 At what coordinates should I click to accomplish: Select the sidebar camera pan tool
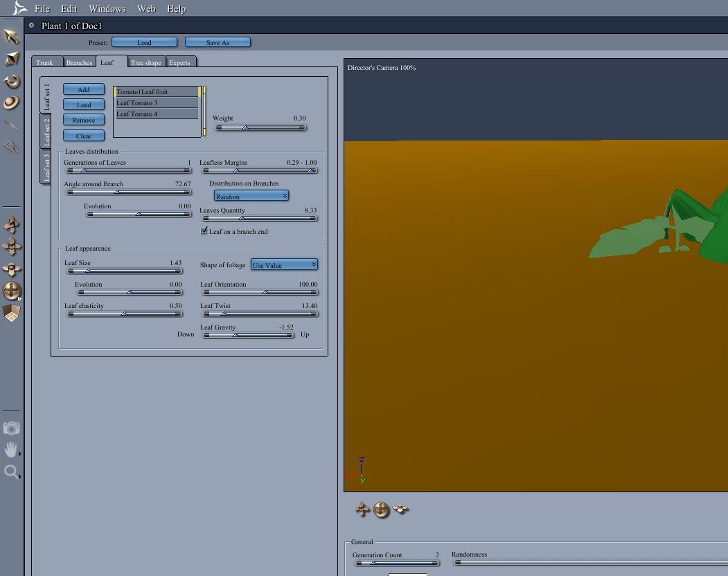tap(12, 246)
